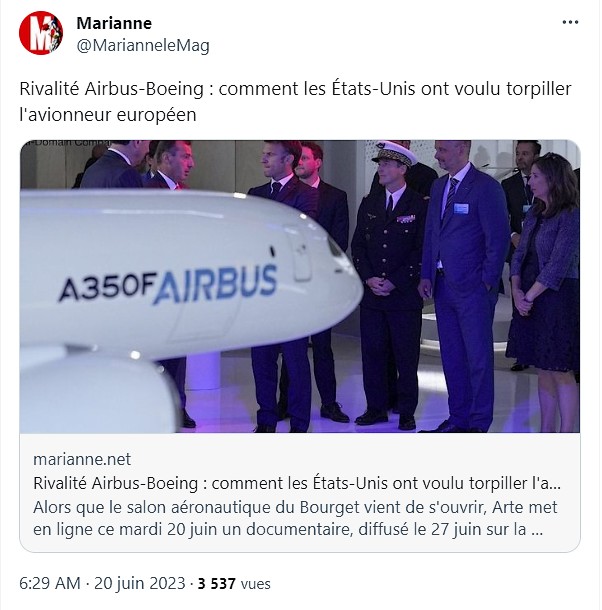View the 3 537 vues count
Viewport: 602px width, 610px height.
click(x=234, y=584)
